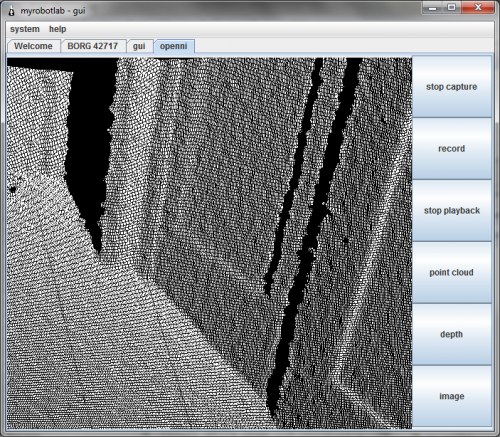Click the stop capture button
Image resolution: width=500 pixels, height=437 pixels.
tap(451, 87)
